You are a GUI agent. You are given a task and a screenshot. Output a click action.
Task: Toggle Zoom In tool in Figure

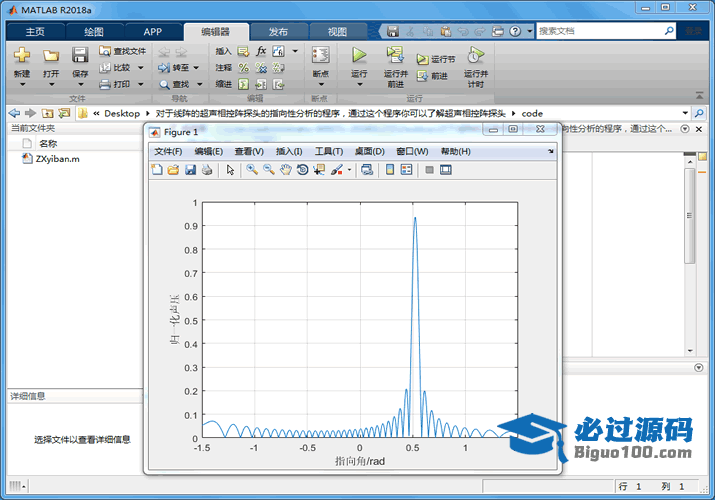click(252, 170)
